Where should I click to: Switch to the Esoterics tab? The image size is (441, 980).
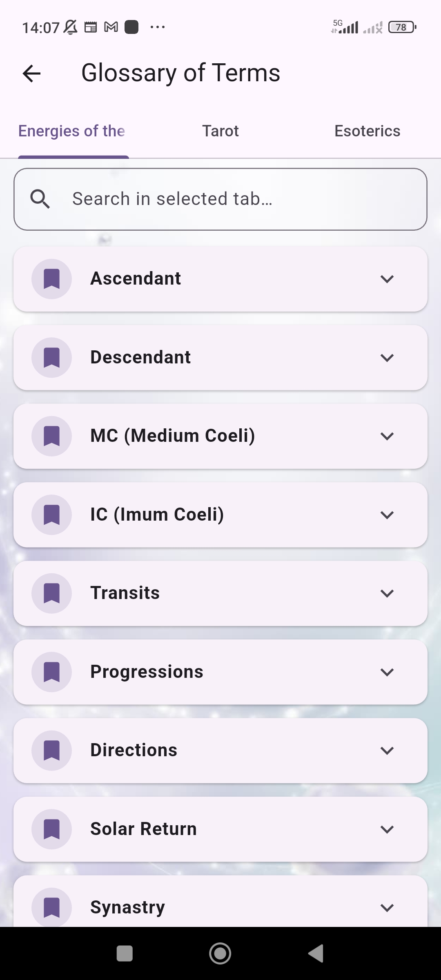click(367, 131)
